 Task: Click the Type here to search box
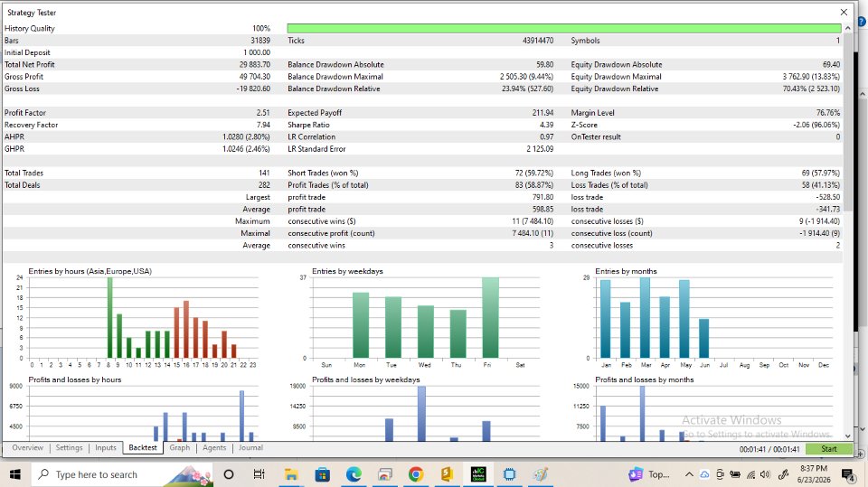tap(122, 474)
